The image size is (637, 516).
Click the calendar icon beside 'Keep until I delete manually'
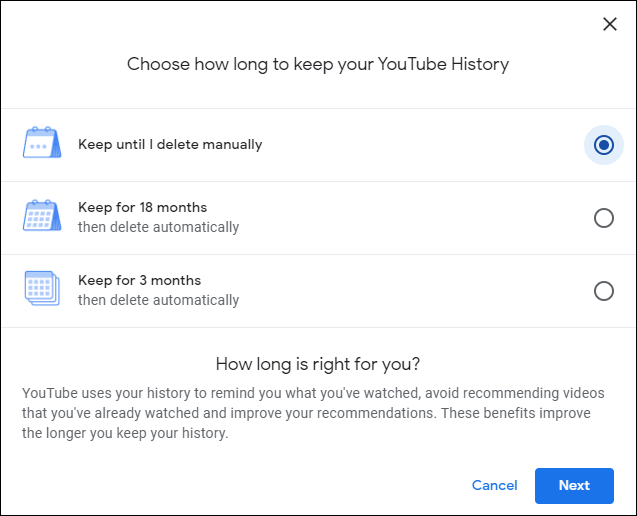coord(42,142)
